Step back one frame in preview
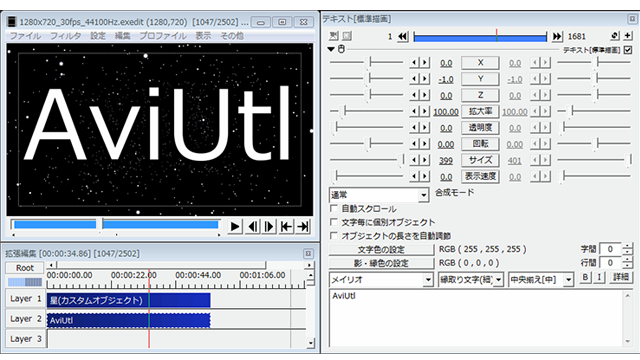This screenshot has width=640, height=360. point(253,227)
